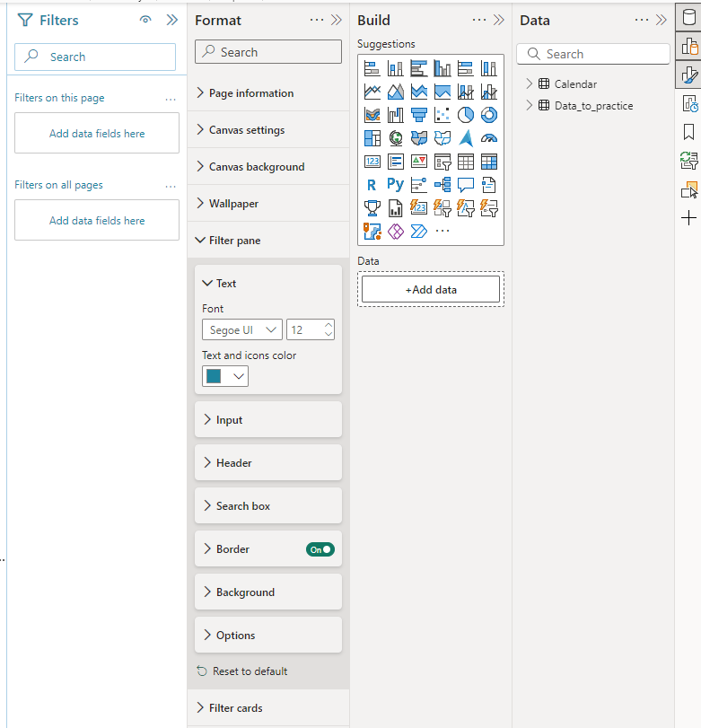Expand Page information section
This screenshot has height=728, width=701.
pyautogui.click(x=268, y=92)
